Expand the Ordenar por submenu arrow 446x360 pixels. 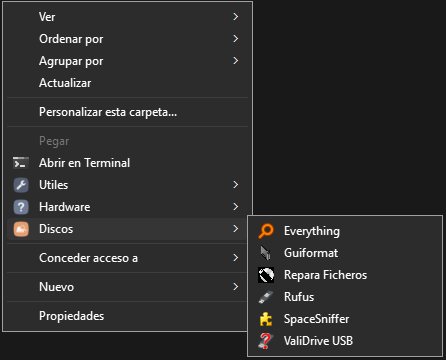coord(236,39)
